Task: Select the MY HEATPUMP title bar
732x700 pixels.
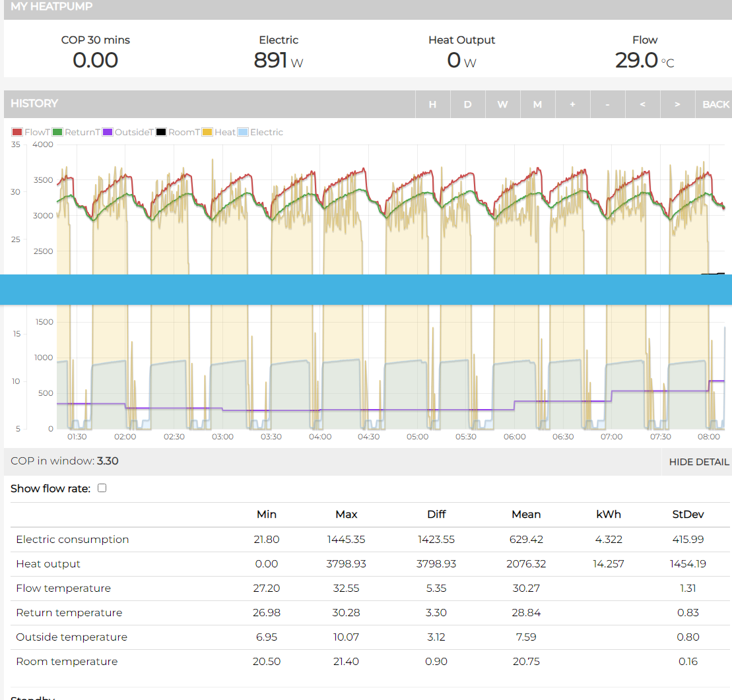Action: 51,8
